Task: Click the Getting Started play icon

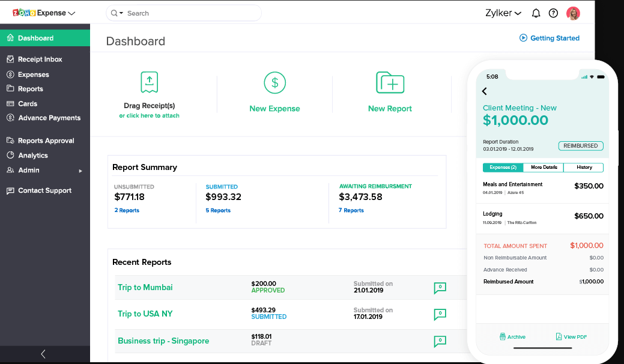Action: 523,38
